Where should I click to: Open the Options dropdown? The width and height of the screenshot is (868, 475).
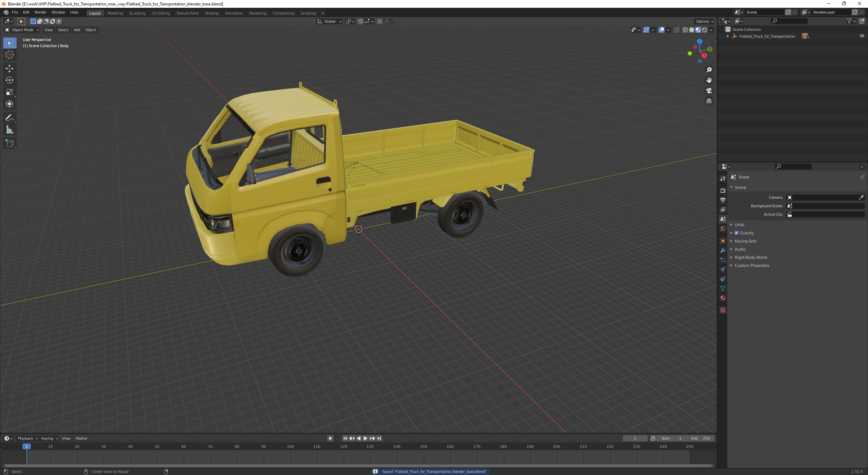(x=705, y=21)
